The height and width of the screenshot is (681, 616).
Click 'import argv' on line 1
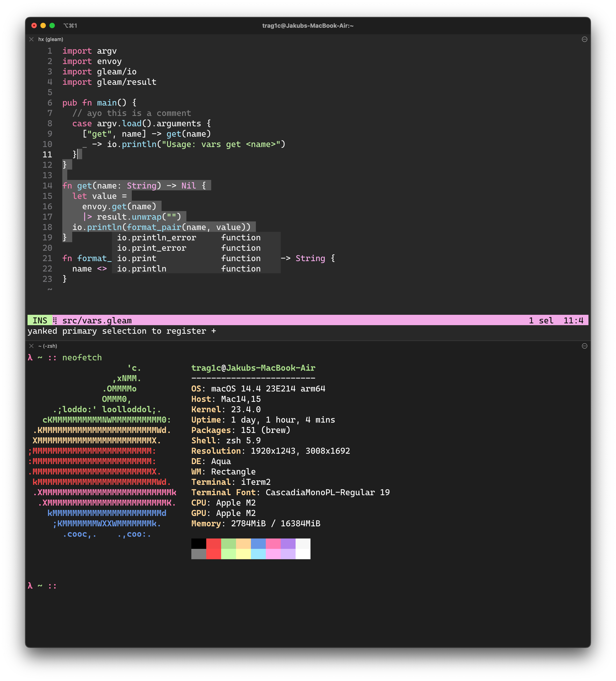pos(90,51)
